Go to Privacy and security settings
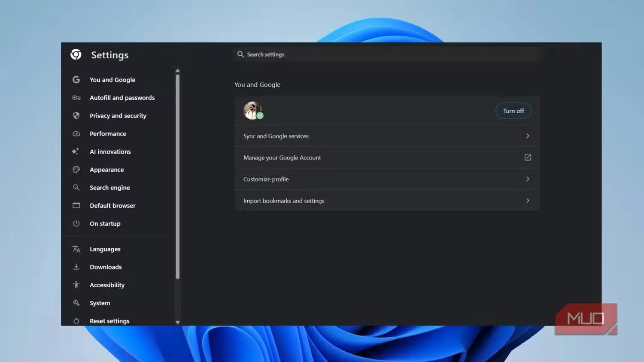 (x=118, y=116)
